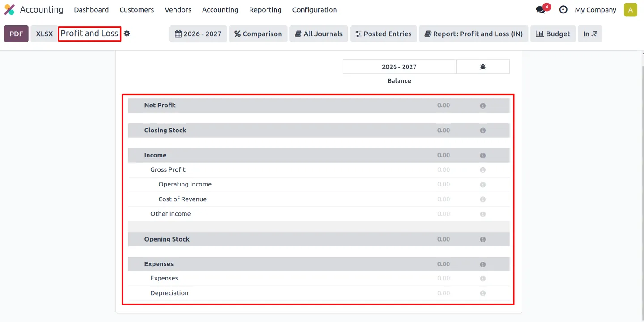Open the 2026 - 2027 date period filter

click(x=198, y=34)
